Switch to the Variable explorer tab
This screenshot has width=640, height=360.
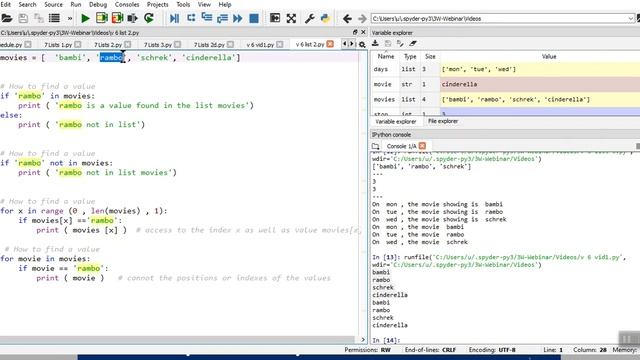click(396, 122)
